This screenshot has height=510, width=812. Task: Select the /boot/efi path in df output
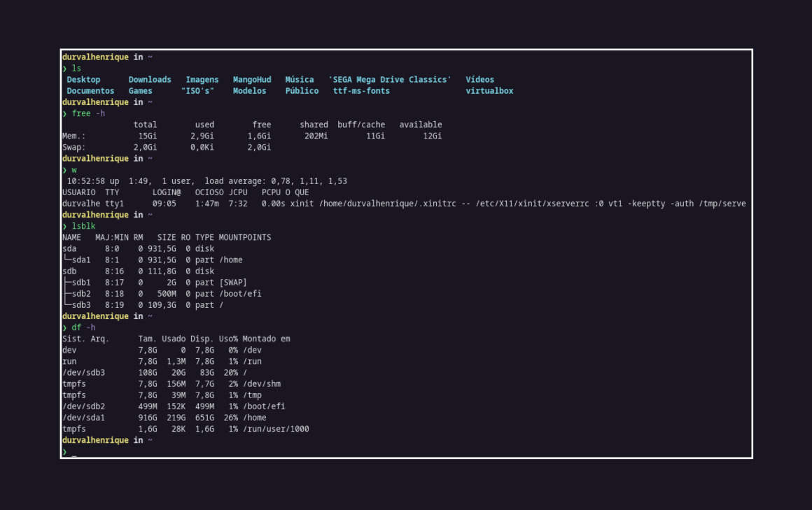tap(263, 406)
